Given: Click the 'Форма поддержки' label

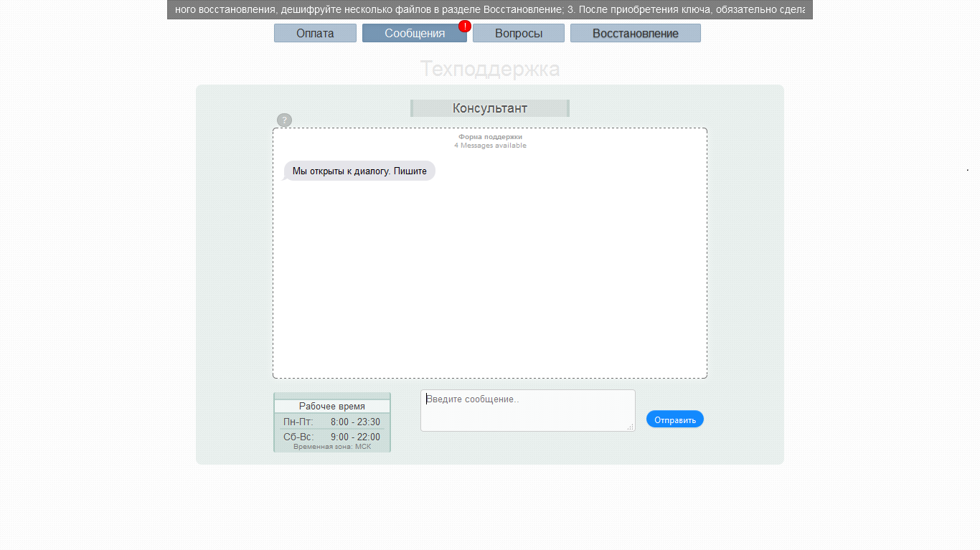Looking at the screenshot, I should click(x=490, y=136).
